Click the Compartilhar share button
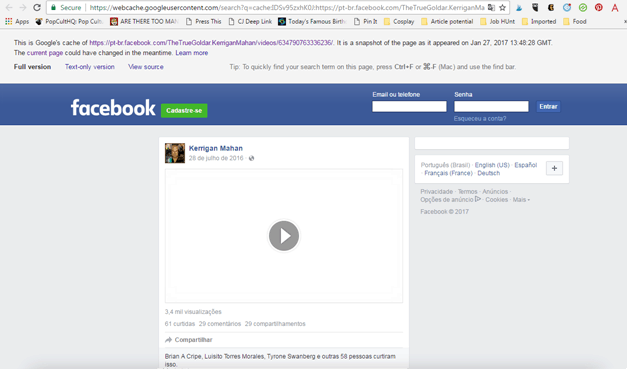Viewport: 627px width, 369px height. tap(189, 340)
